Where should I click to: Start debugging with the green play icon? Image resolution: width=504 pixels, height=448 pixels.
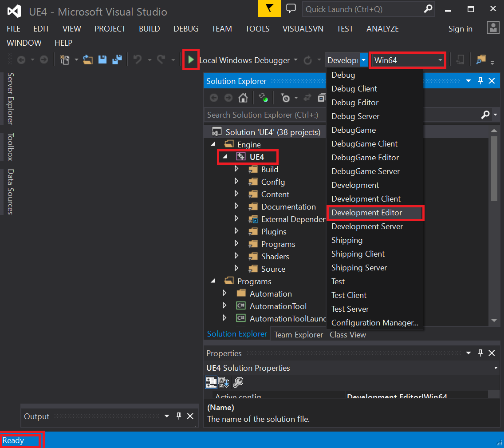click(x=191, y=60)
